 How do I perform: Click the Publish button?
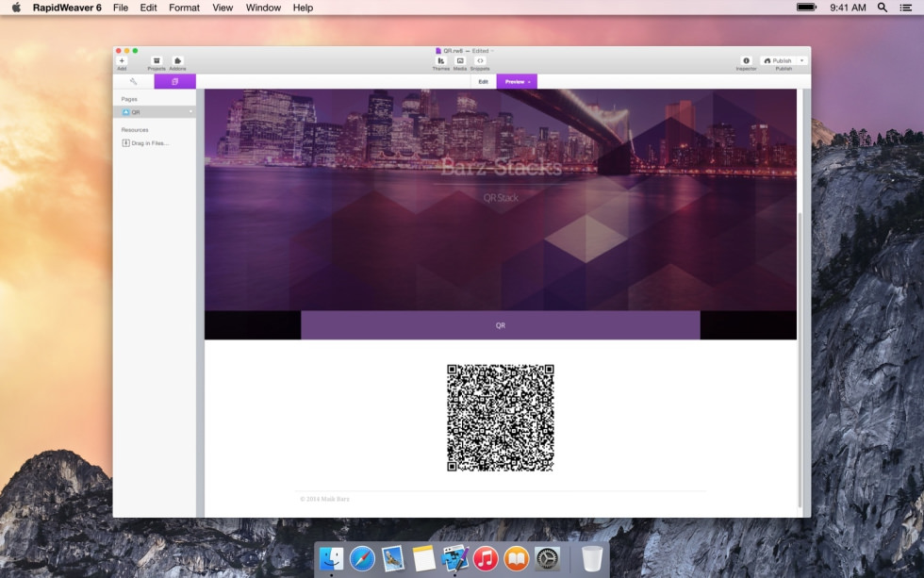pos(778,60)
